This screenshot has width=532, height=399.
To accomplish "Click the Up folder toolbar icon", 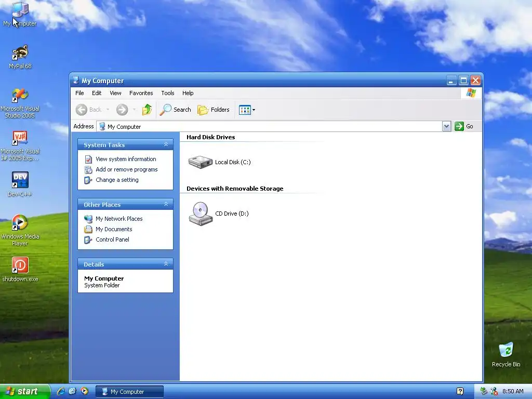I will pos(147,110).
